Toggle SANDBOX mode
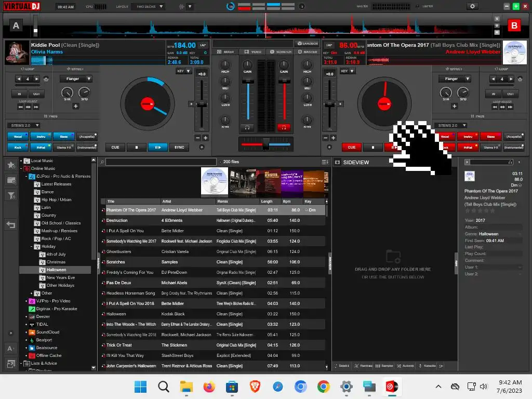This screenshot has height=399, width=532. coord(308,44)
